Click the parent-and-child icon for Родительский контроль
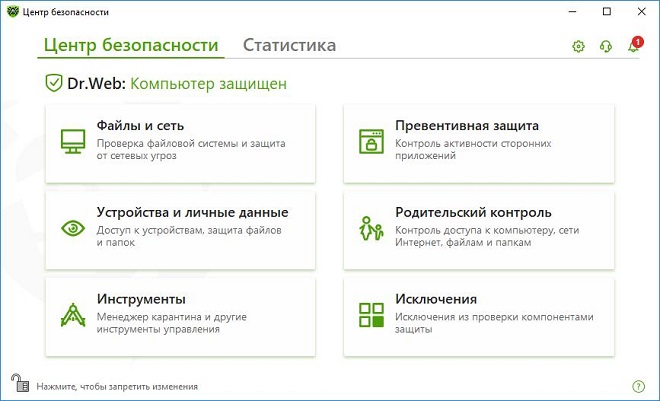660x401 pixels. tap(371, 228)
